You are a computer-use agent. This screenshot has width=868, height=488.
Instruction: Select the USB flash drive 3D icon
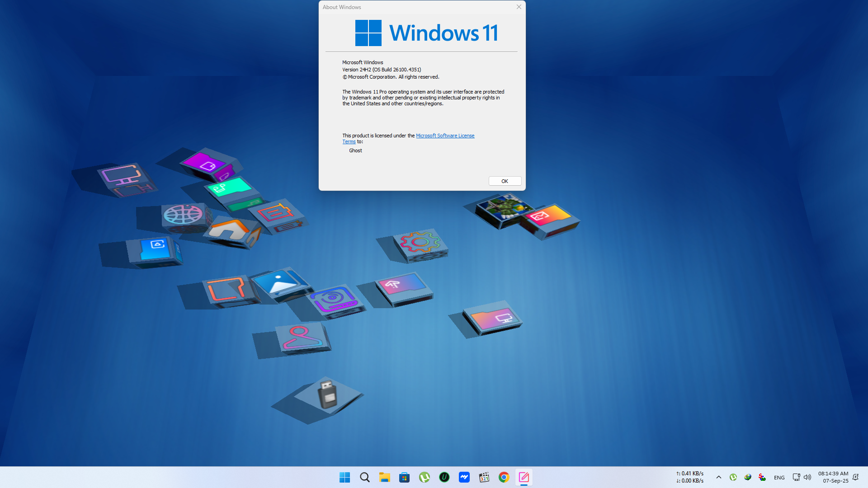[x=328, y=394]
